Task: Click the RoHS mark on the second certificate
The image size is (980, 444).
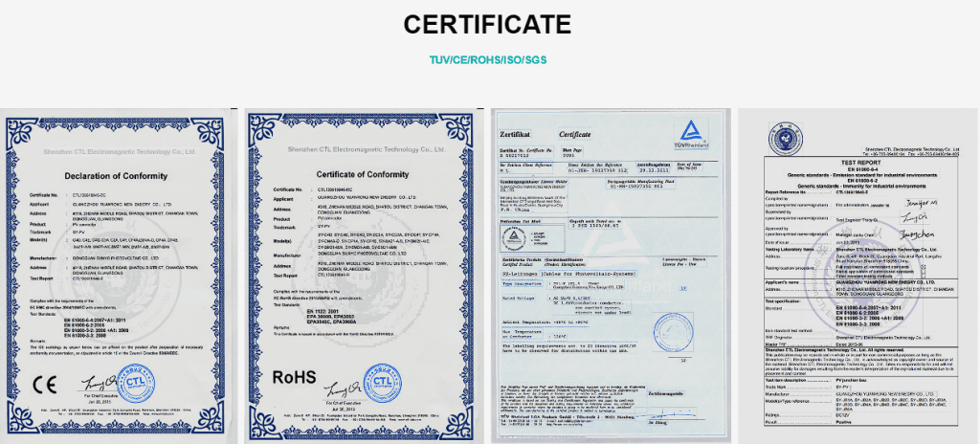Action: click(294, 377)
